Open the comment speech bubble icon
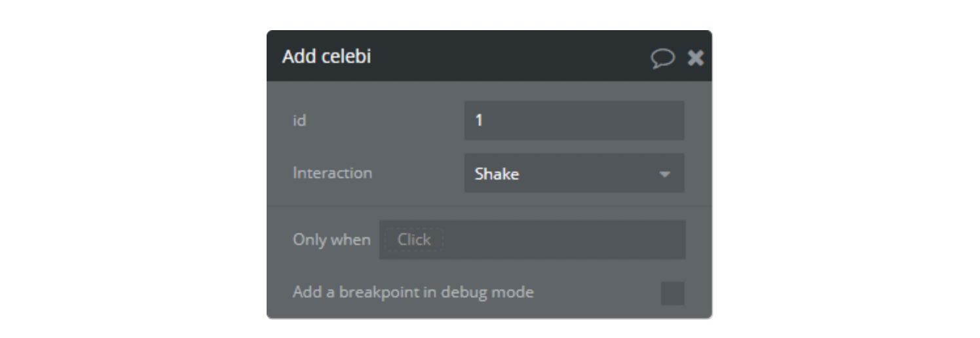 click(x=662, y=58)
